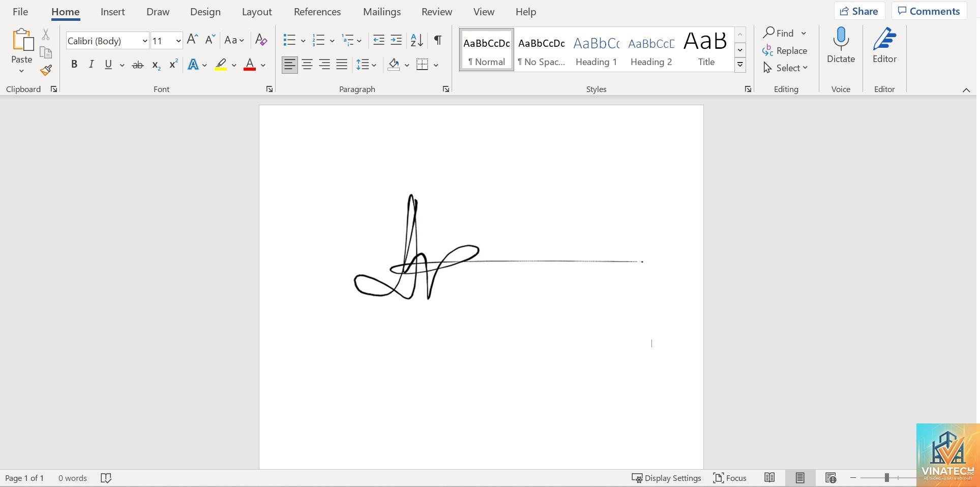980x487 pixels.
Task: Apply superscript formatting
Action: click(173, 64)
